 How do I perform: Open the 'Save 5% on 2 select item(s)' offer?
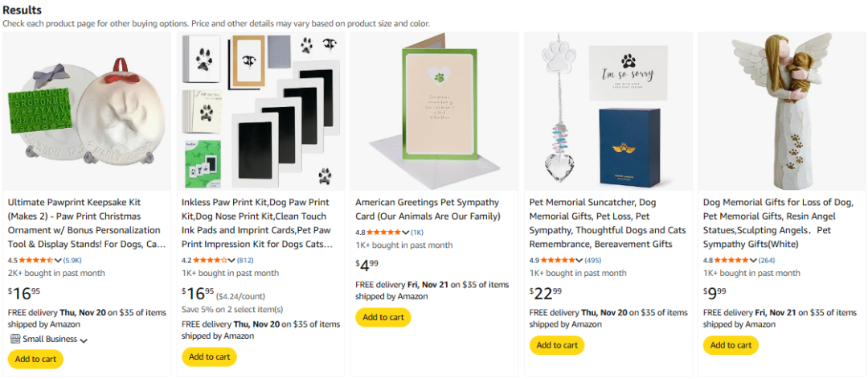pyautogui.click(x=232, y=309)
